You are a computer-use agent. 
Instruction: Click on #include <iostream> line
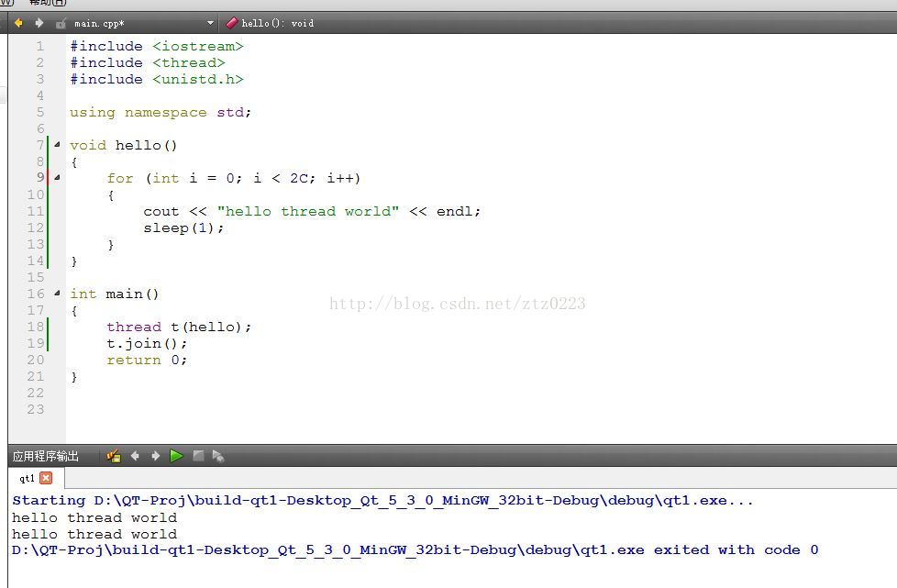tap(157, 46)
